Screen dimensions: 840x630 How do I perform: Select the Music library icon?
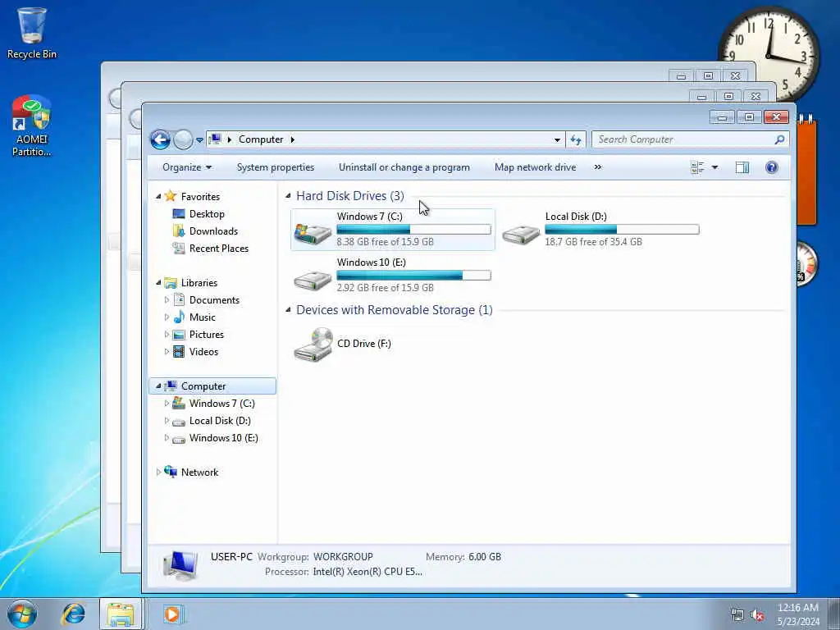pyautogui.click(x=179, y=317)
